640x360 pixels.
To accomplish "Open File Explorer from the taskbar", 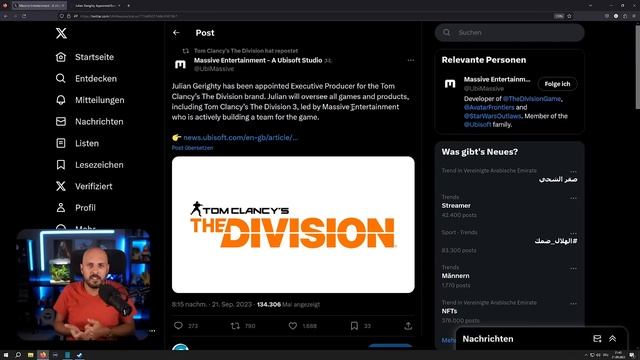I will [31, 355].
